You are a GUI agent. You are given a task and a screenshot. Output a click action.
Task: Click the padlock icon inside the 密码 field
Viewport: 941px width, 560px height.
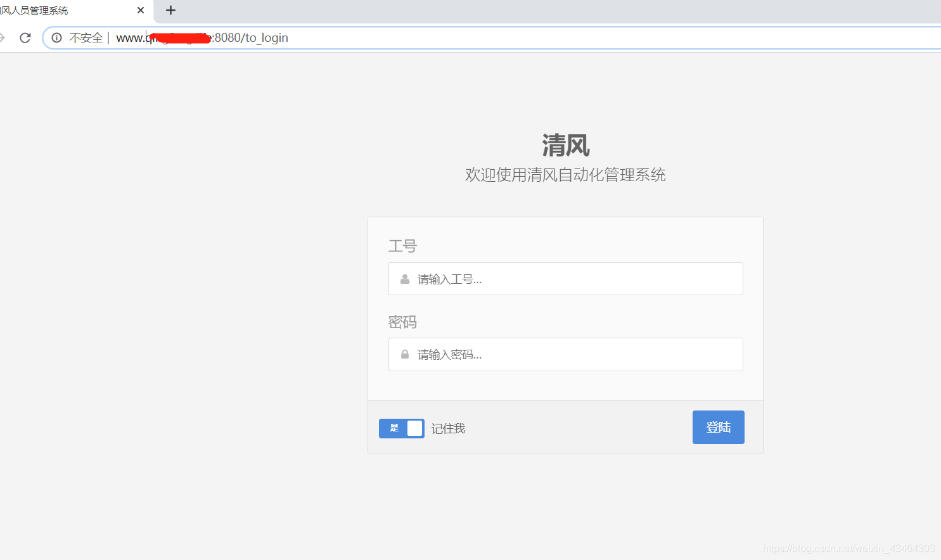[404, 354]
